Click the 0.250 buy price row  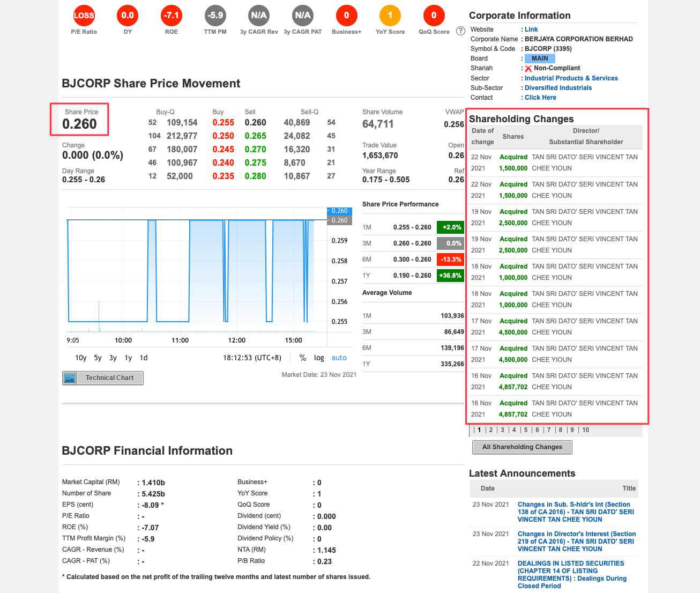point(224,136)
